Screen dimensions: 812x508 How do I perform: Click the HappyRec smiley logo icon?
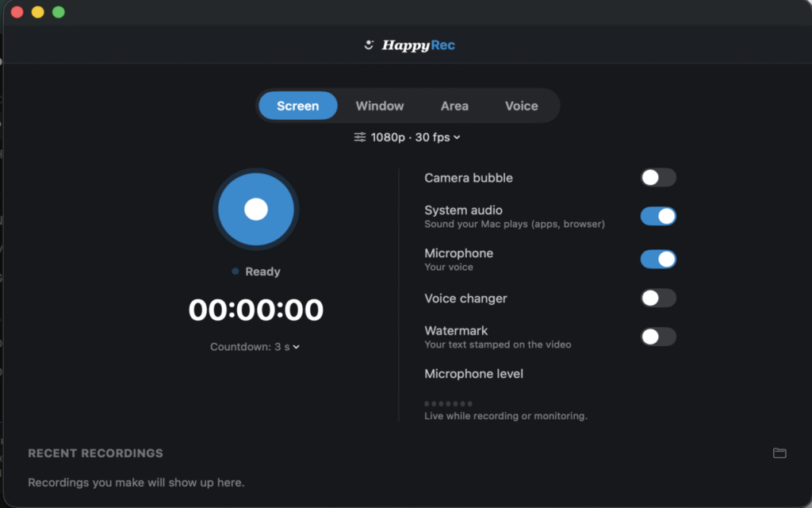tap(369, 45)
